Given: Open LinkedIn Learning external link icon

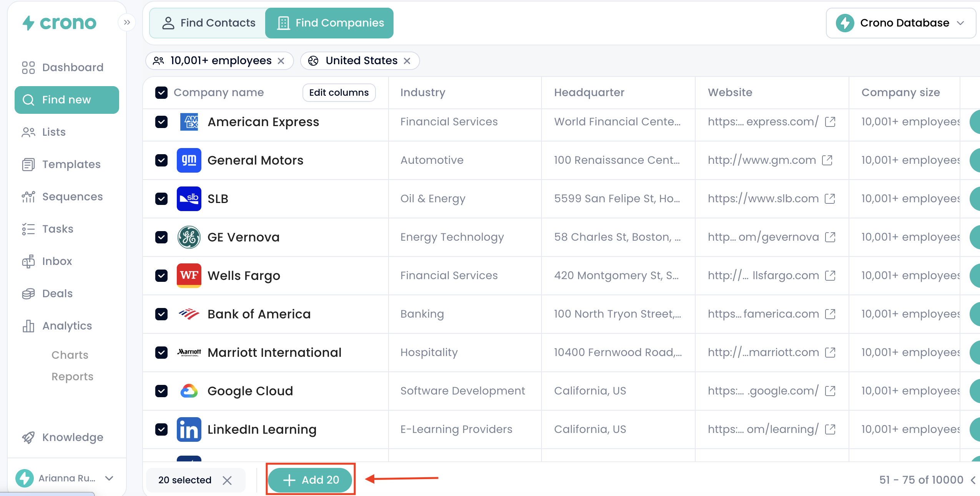Looking at the screenshot, I should coord(830,429).
